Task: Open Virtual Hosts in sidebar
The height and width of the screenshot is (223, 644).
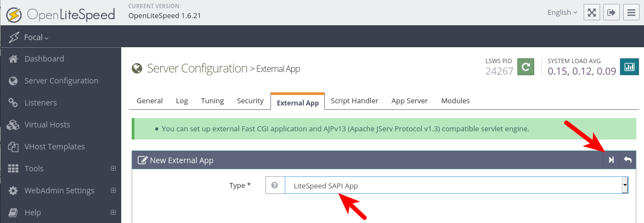Action: 47,125
